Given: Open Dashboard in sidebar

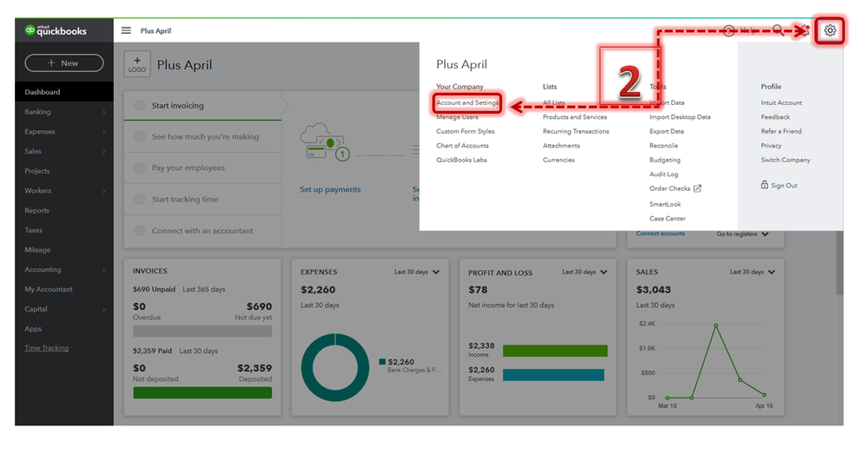Looking at the screenshot, I should pos(64,92).
